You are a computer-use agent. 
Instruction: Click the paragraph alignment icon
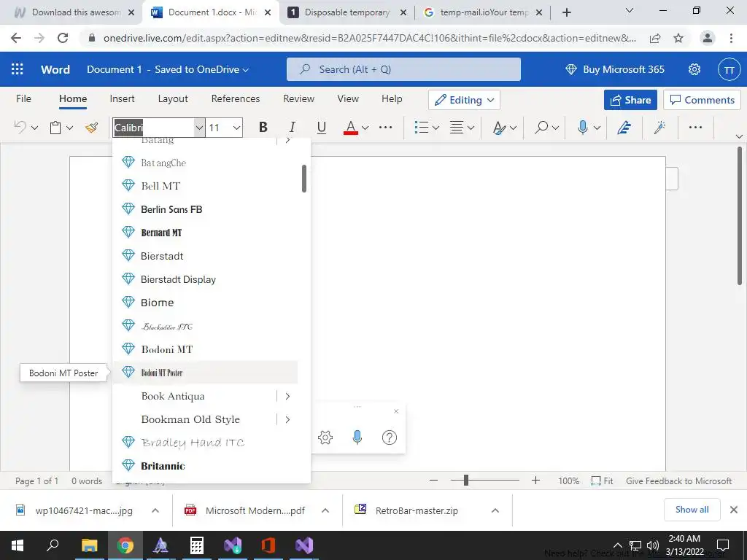(457, 128)
